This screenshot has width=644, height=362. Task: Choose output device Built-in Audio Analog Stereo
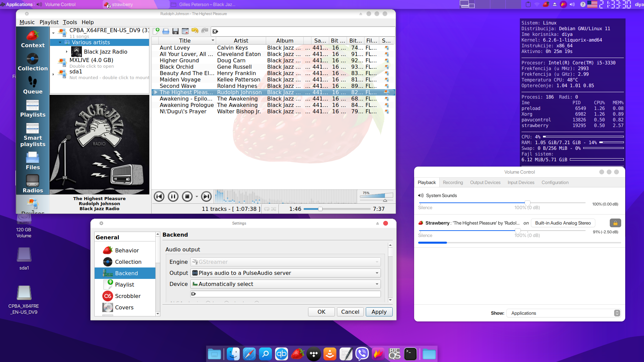[x=563, y=223]
